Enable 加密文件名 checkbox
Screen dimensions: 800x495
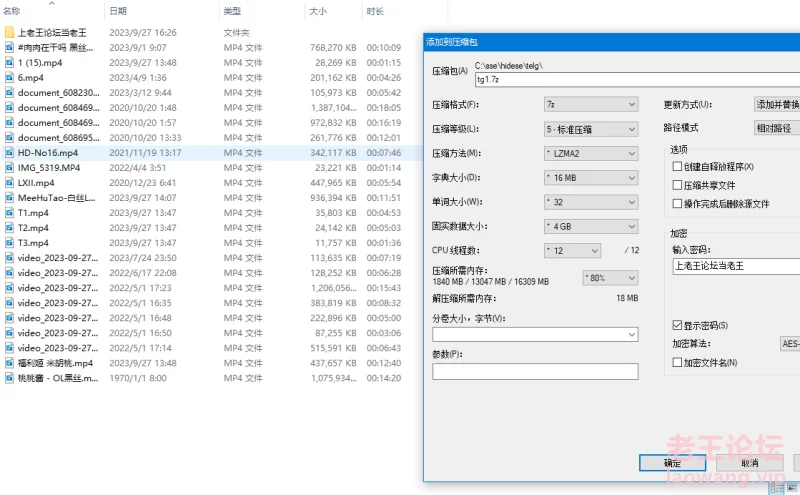click(x=677, y=362)
